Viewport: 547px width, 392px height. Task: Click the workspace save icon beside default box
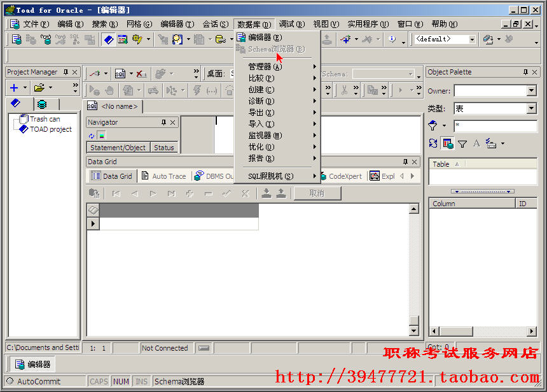pos(488,39)
